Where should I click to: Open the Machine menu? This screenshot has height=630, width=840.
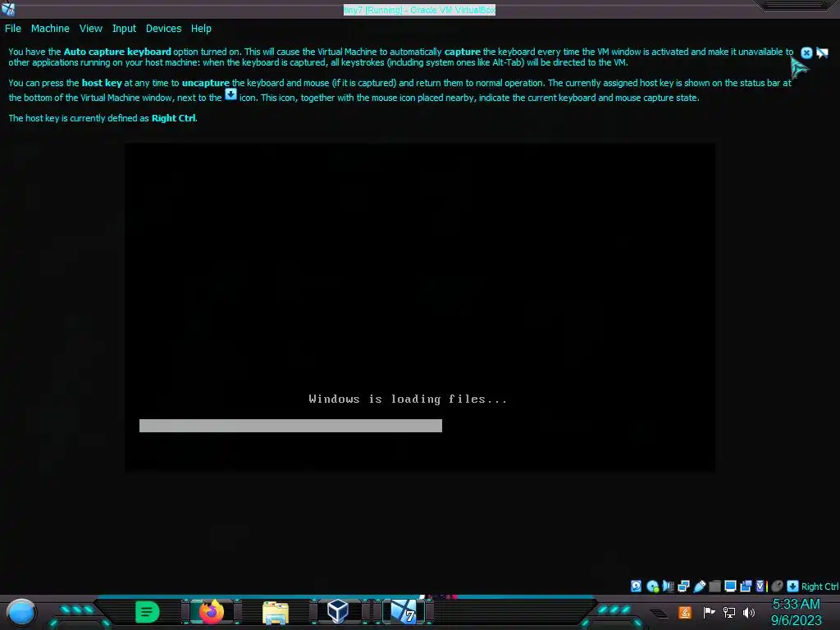[x=50, y=29]
